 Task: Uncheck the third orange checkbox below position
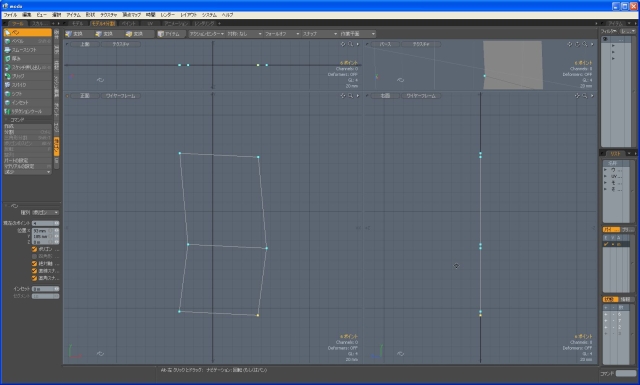coord(34,271)
